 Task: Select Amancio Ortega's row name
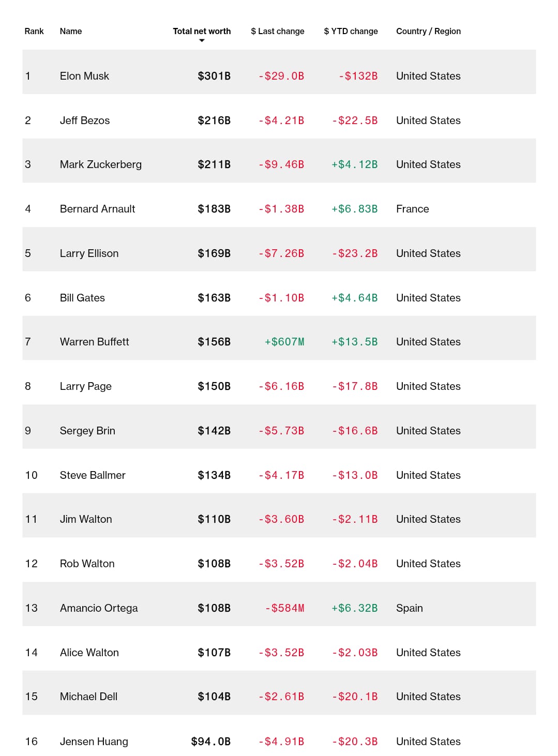(x=99, y=608)
